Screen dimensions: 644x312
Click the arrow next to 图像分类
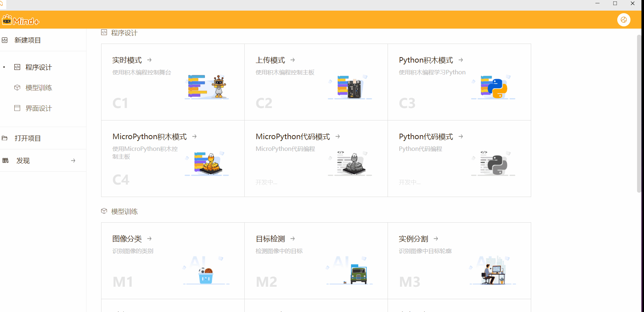pos(149,238)
